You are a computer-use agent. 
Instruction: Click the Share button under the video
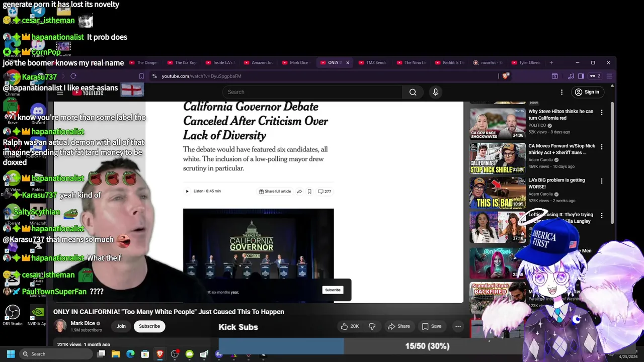pyautogui.click(x=399, y=326)
